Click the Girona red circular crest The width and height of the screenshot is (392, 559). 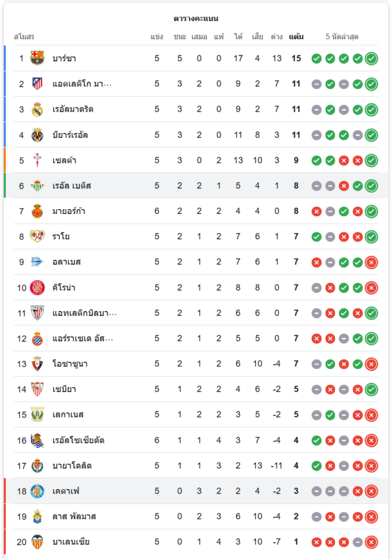pyautogui.click(x=37, y=288)
